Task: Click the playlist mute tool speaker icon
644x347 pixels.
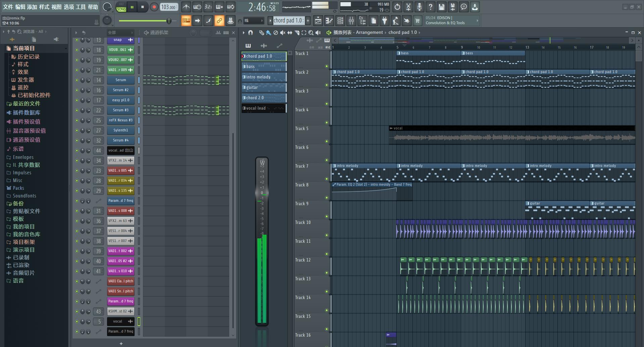Action: point(283,33)
